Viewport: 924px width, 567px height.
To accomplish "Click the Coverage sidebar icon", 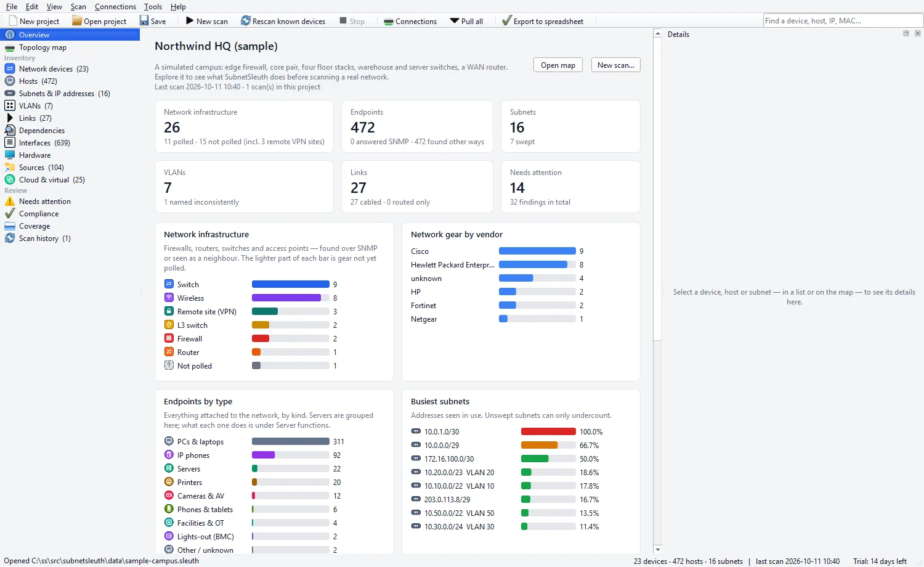I will click(10, 226).
